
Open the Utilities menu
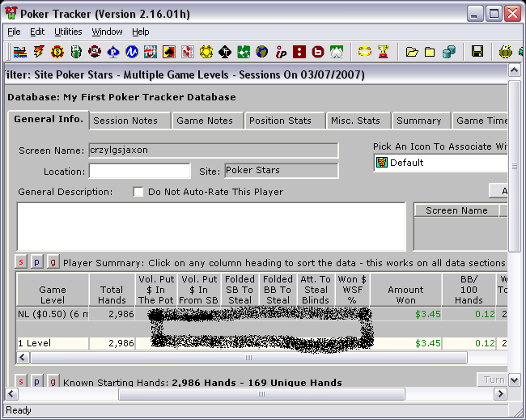click(x=68, y=32)
